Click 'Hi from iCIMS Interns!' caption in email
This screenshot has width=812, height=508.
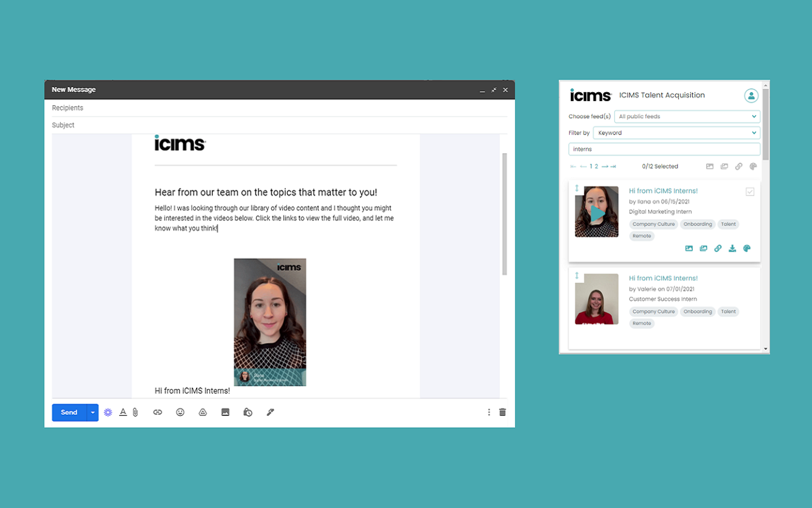point(192,391)
